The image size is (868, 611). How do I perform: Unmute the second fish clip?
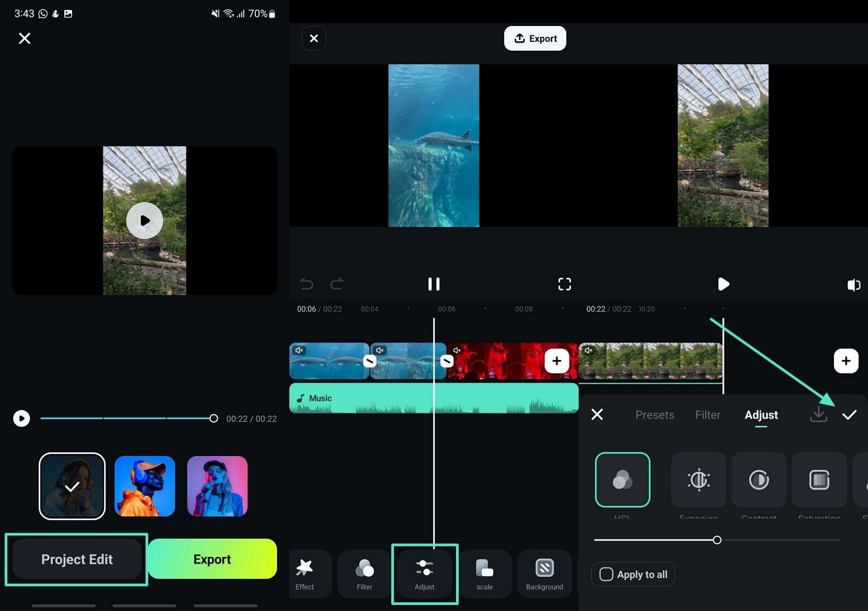pyautogui.click(x=379, y=350)
